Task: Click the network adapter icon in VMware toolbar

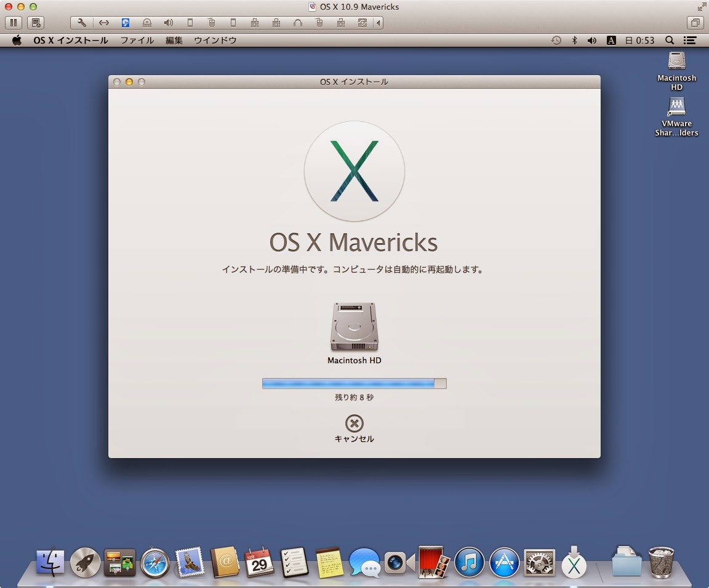Action: [104, 23]
